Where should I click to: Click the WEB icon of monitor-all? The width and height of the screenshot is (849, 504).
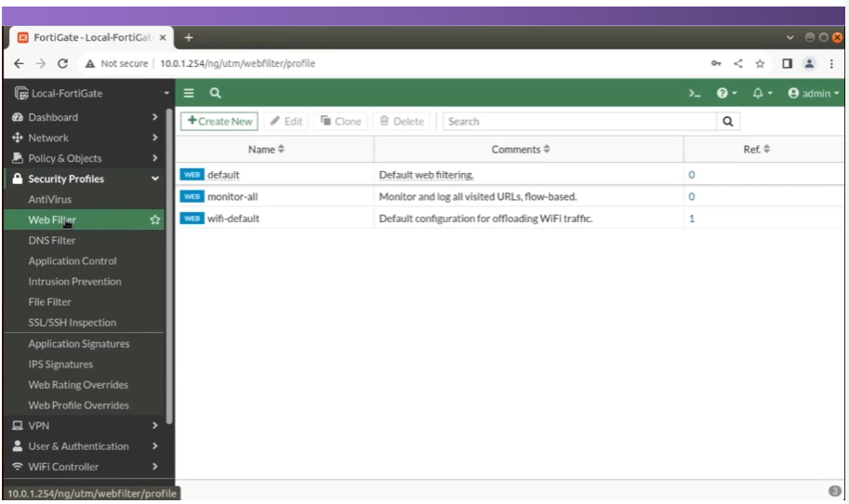coord(192,196)
